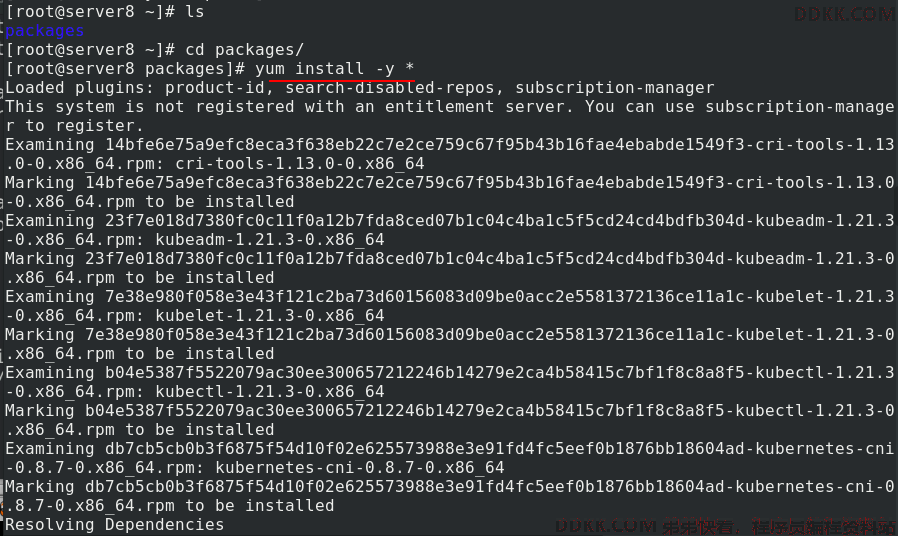This screenshot has width=898, height=536.
Task: Click 'cri-tools-1.13.0-0.x86_64' package name after rpm colon
Action: pos(300,164)
